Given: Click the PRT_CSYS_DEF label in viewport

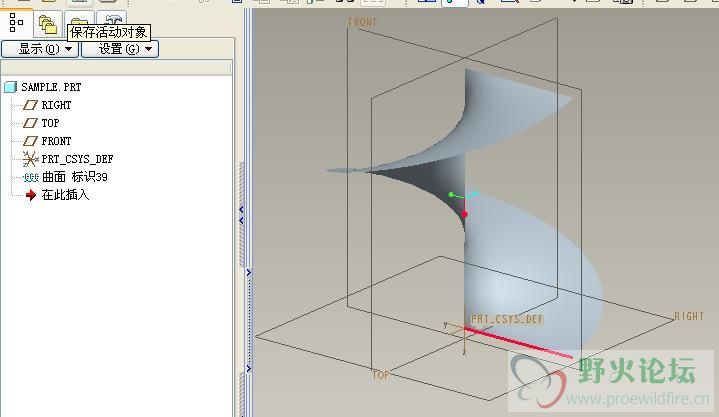Looking at the screenshot, I should pyautogui.click(x=507, y=319).
